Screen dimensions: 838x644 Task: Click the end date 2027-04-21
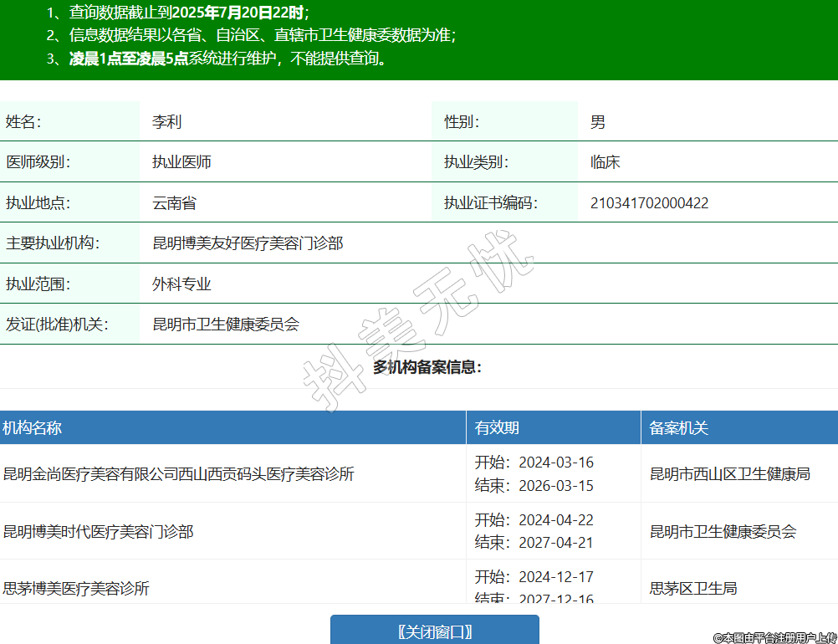coord(555,542)
